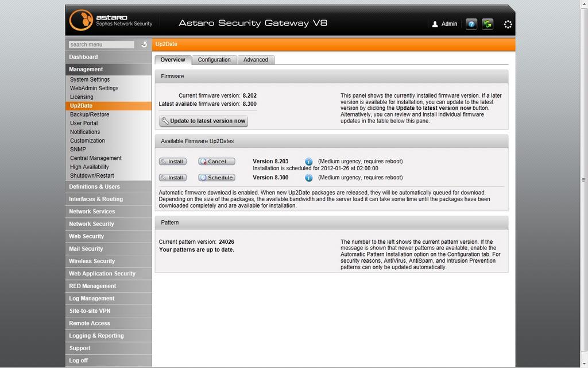
Task: Switch to the Configuration tab
Action: coord(214,60)
